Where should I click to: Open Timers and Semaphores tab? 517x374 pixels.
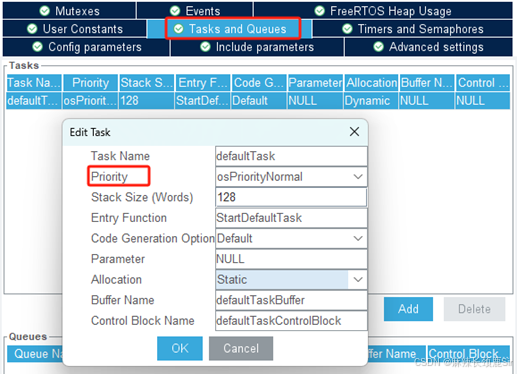pos(413,29)
